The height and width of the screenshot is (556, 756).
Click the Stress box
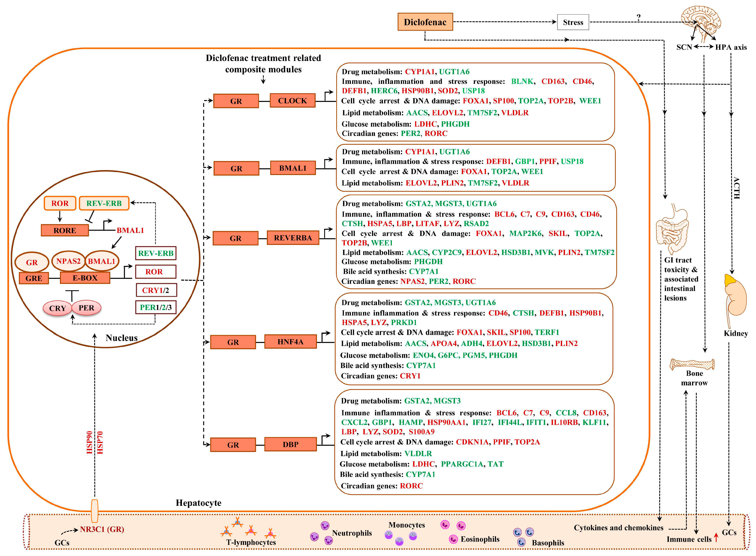point(573,22)
